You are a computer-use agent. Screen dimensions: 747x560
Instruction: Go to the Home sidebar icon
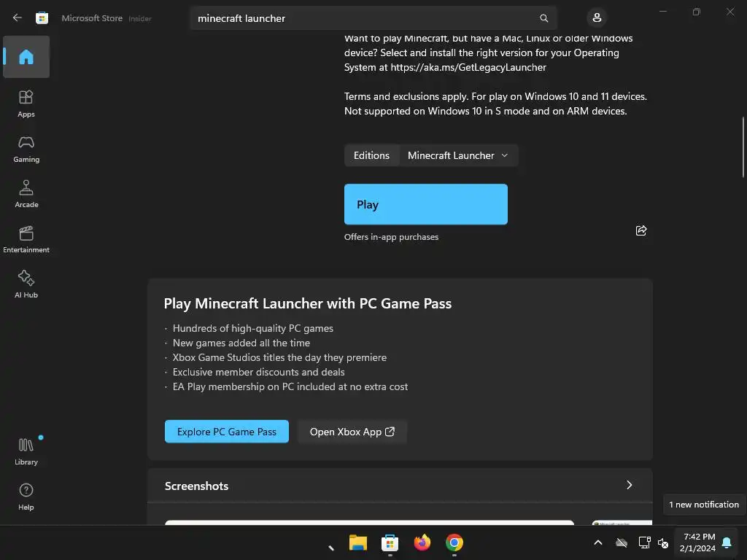(26, 57)
